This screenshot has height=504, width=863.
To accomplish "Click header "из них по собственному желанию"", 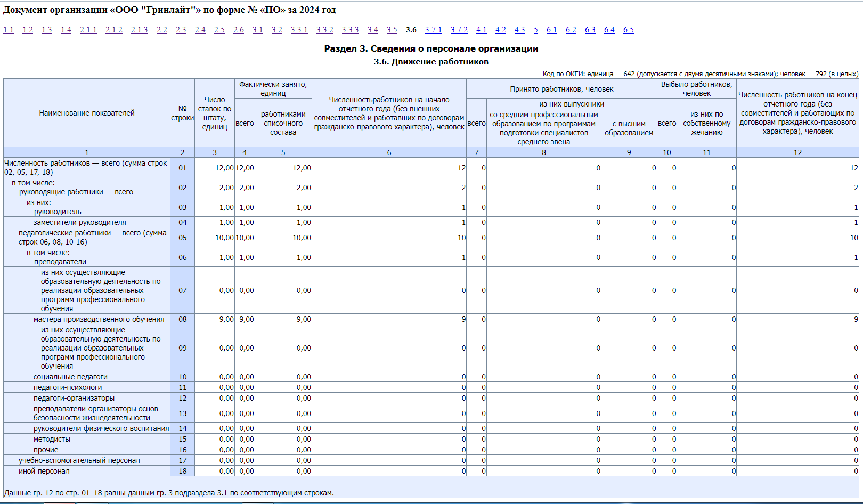I will 706,123.
